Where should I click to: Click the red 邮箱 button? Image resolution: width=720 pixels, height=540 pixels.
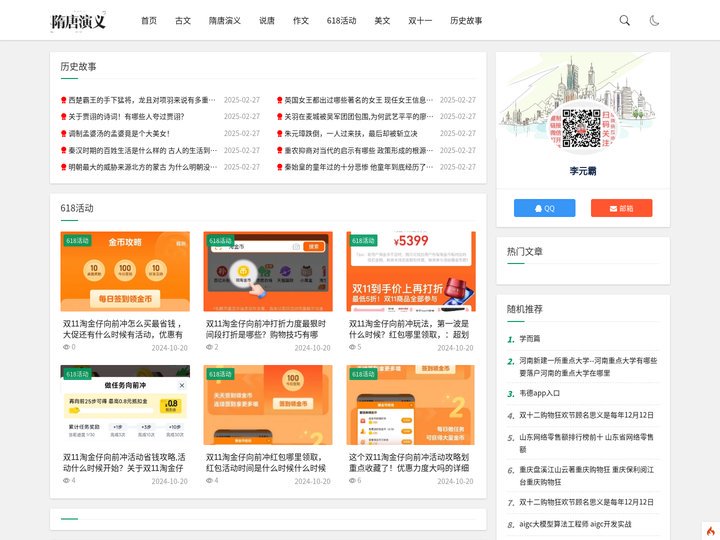pos(621,208)
